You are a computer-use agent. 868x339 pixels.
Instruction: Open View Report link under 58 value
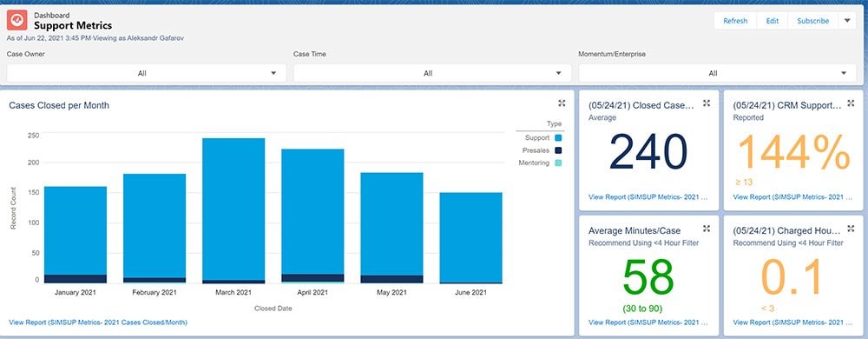coord(648,322)
